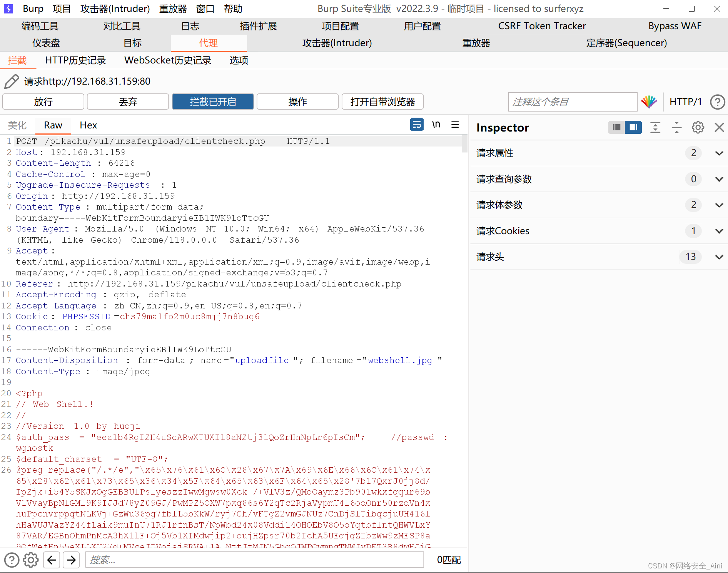The width and height of the screenshot is (728, 573).
Task: Open 选项 sub-tab
Action: click(x=239, y=60)
